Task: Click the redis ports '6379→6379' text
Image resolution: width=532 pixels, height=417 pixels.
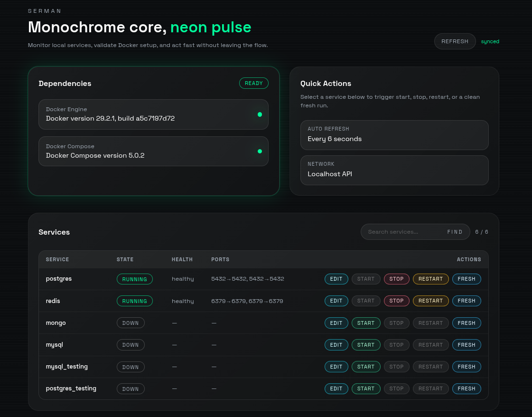Action: (247, 301)
